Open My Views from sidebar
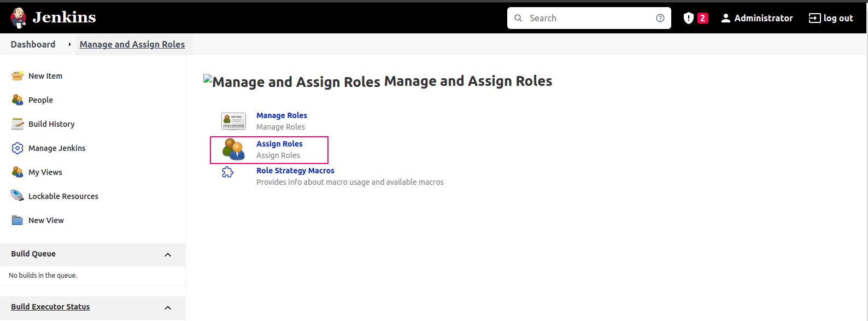This screenshot has height=321, width=868. coord(45,172)
